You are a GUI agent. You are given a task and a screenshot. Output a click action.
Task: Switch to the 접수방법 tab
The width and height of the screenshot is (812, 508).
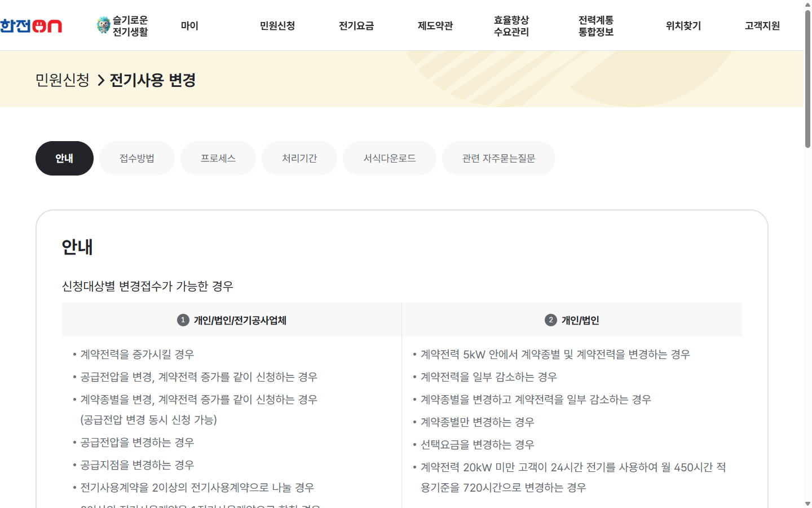[137, 158]
